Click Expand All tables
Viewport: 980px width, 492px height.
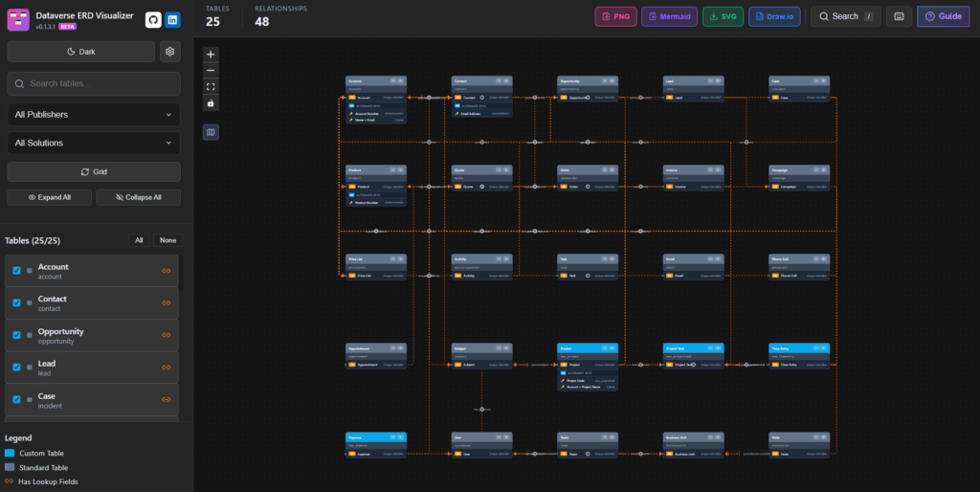(x=50, y=197)
